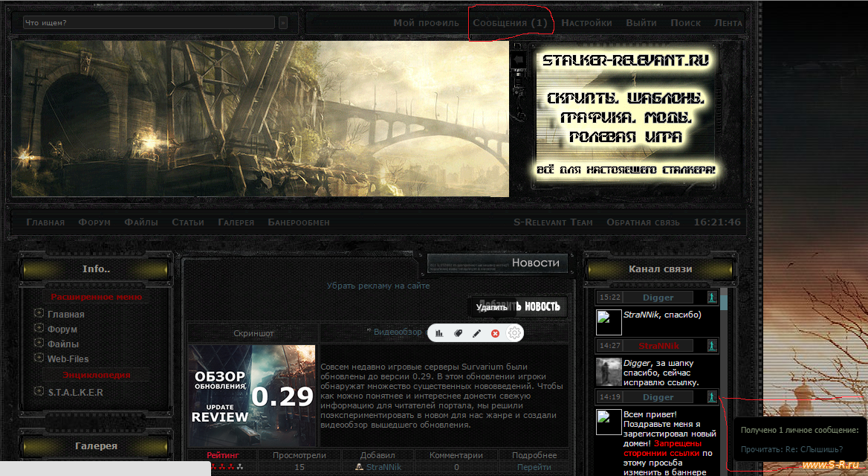Go to Главная in navigation bar
The width and height of the screenshot is (868, 476).
pos(45,222)
